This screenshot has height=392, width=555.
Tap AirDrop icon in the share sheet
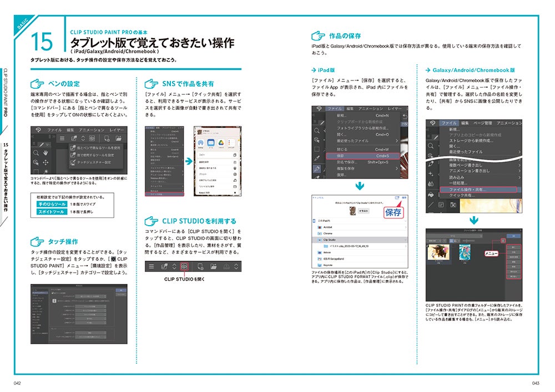click(201, 143)
